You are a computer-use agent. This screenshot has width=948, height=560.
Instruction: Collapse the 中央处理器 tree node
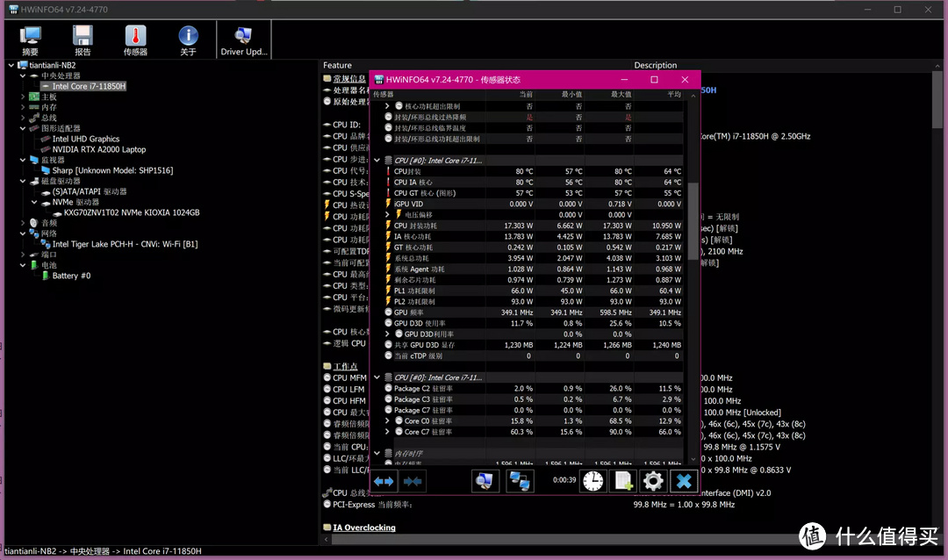tap(22, 76)
